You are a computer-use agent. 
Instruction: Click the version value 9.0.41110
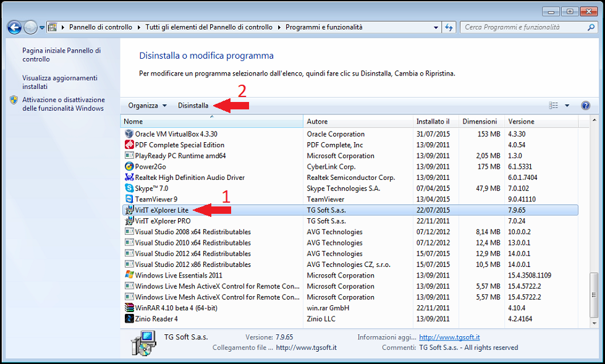[522, 199]
